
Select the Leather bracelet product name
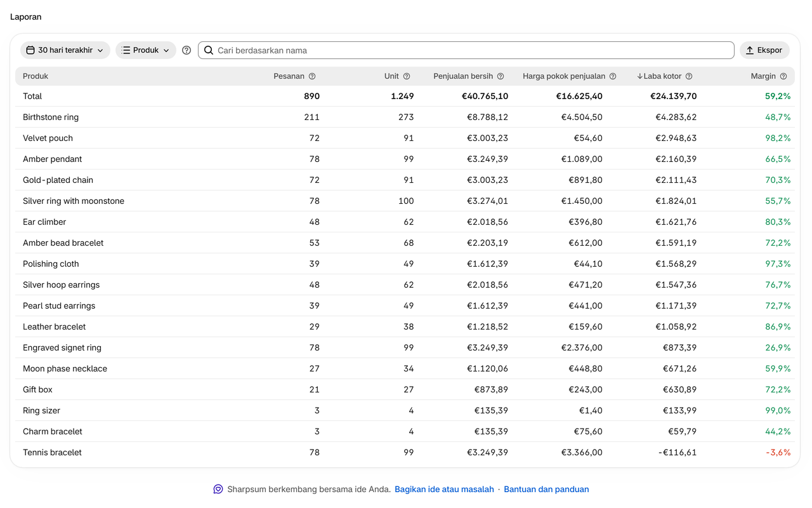pyautogui.click(x=54, y=326)
